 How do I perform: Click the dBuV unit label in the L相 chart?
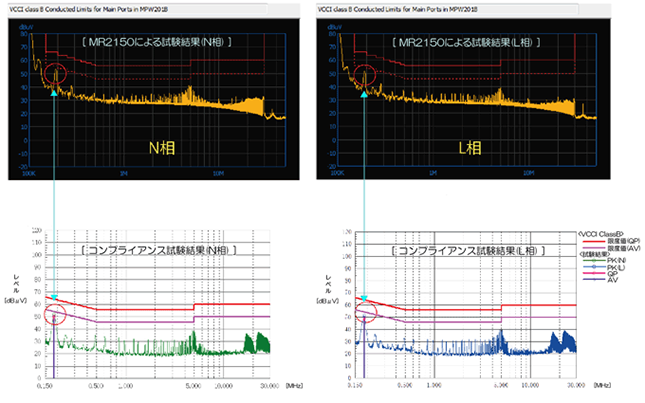[x=334, y=27]
